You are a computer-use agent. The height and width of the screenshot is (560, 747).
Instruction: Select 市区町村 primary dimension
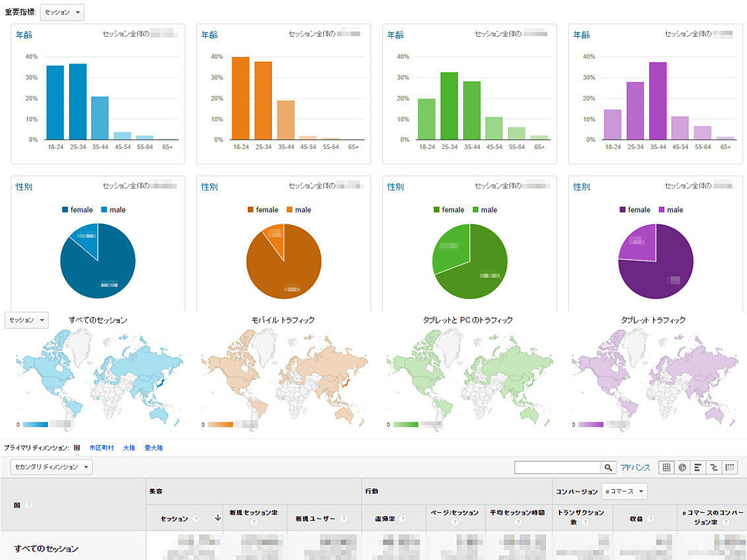point(101,447)
